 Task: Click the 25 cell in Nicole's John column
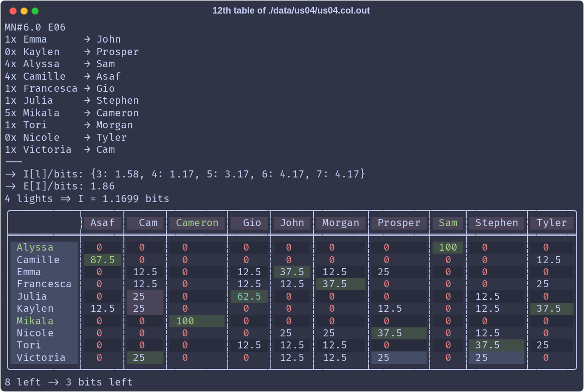coord(292,333)
